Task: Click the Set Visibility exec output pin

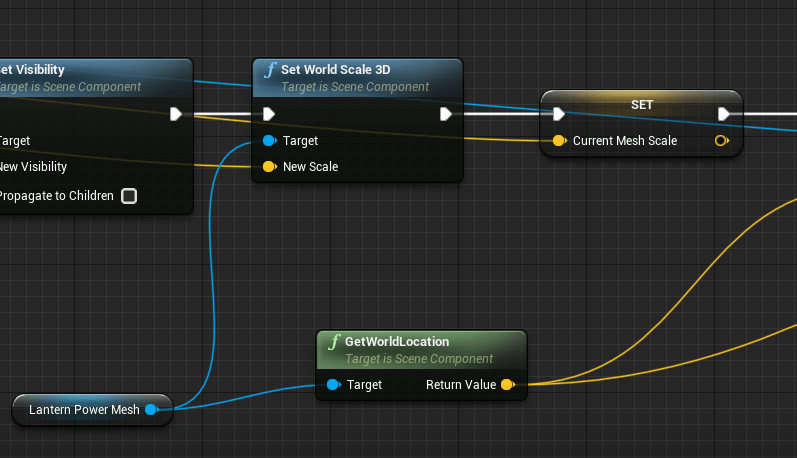Action: [176, 114]
